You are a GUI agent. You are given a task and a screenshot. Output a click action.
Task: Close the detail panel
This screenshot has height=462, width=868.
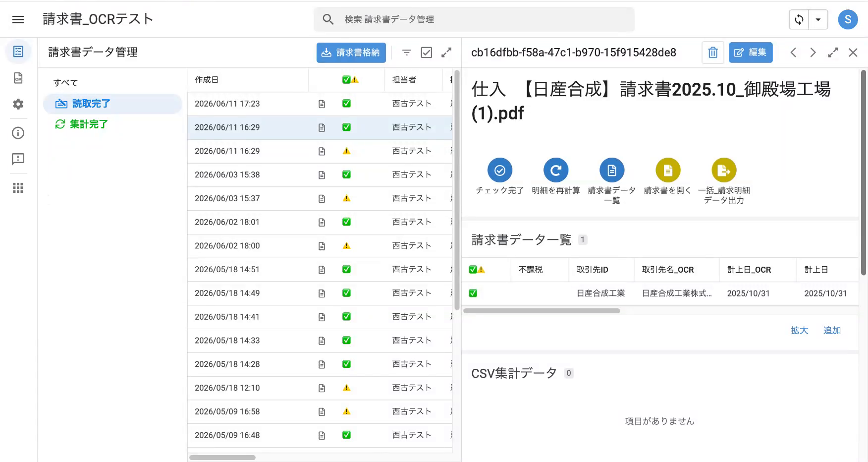pos(853,53)
